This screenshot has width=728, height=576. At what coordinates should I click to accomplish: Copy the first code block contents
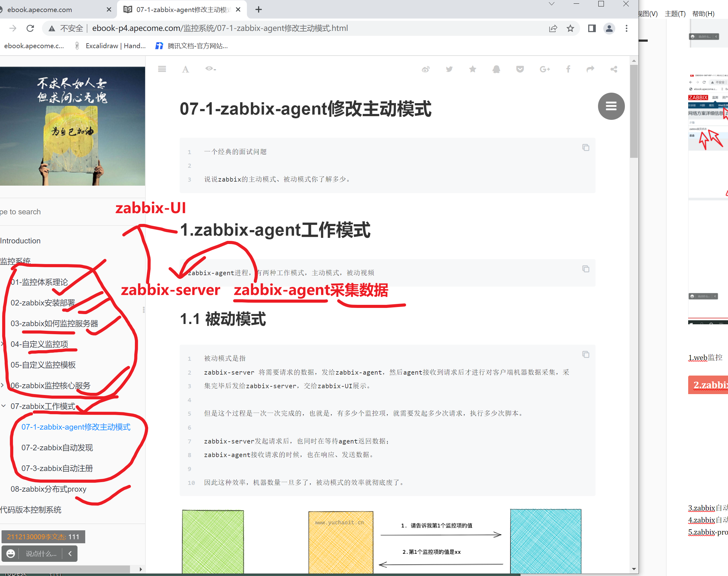(x=586, y=147)
